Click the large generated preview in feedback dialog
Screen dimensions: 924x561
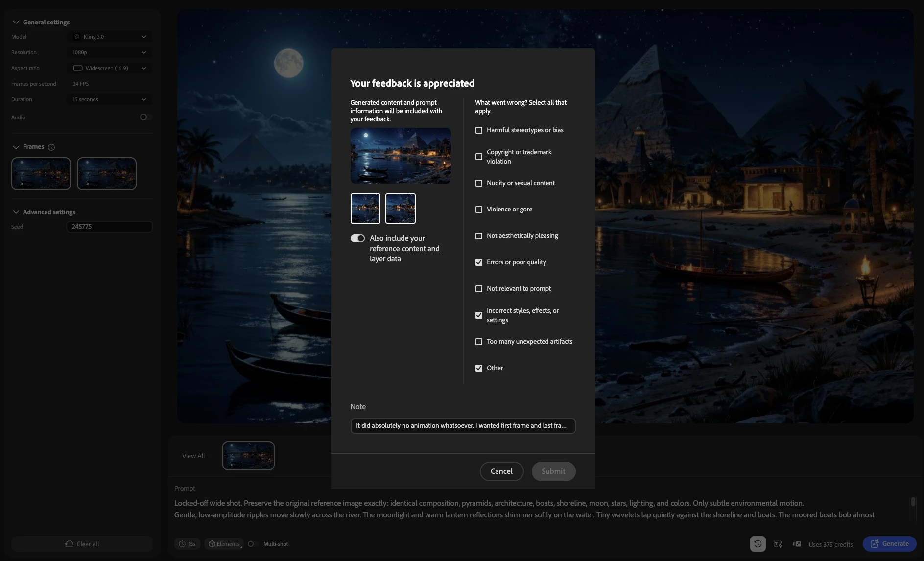pyautogui.click(x=401, y=156)
